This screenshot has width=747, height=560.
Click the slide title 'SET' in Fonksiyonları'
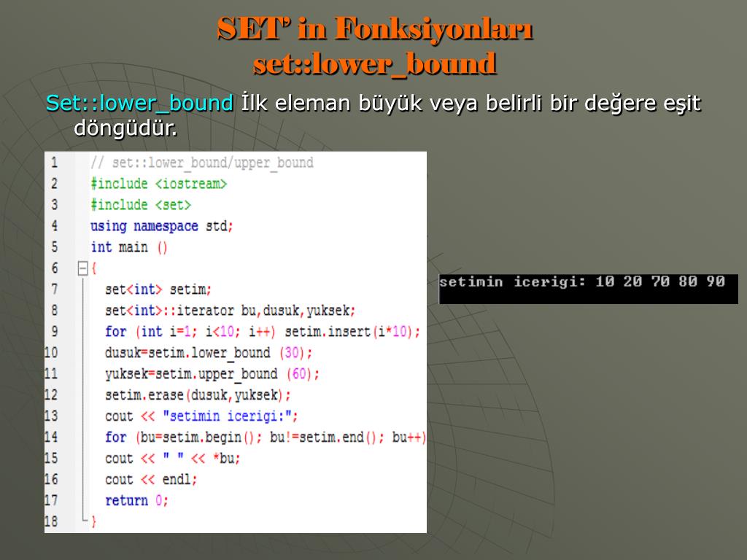coord(374,29)
